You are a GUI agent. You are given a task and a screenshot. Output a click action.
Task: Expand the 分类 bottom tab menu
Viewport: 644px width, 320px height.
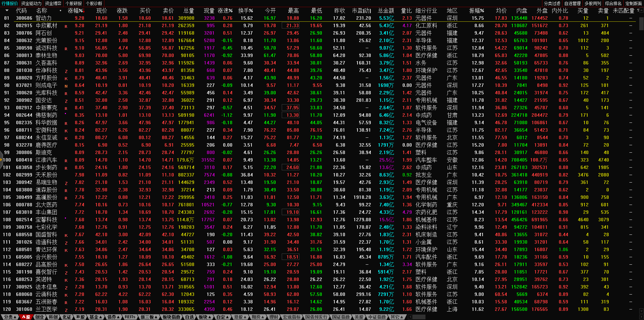[x=10, y=317]
